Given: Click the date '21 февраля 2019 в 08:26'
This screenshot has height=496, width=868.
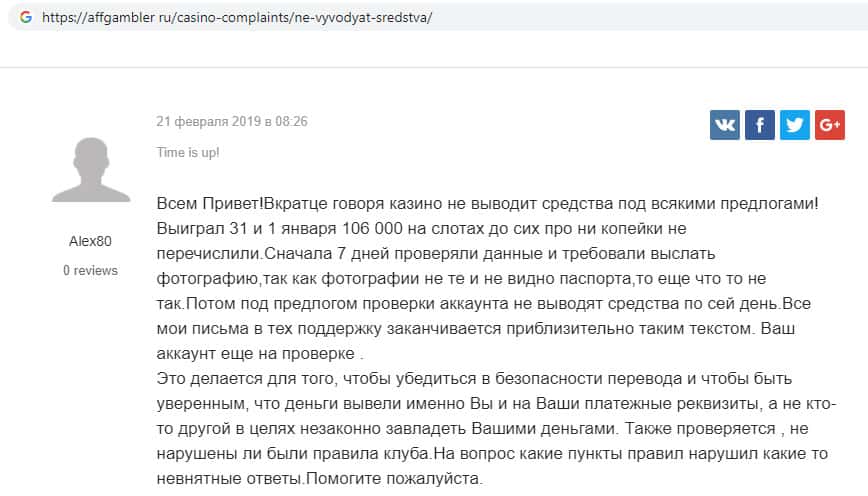Looking at the screenshot, I should [232, 122].
